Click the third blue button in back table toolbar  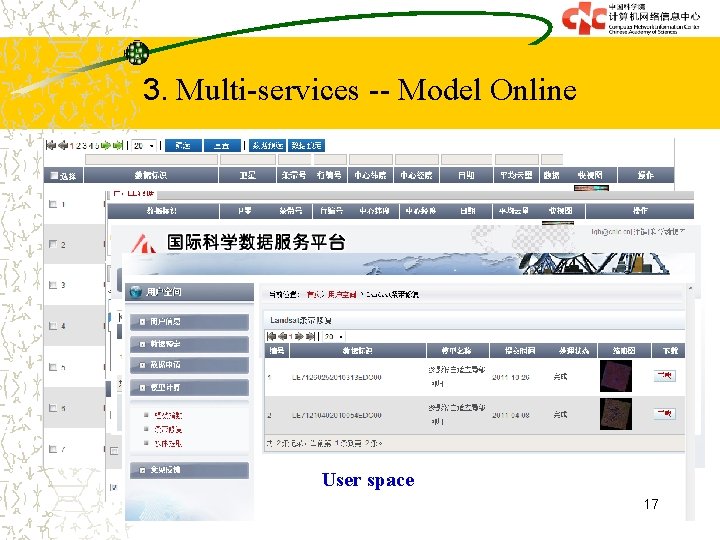267,146
